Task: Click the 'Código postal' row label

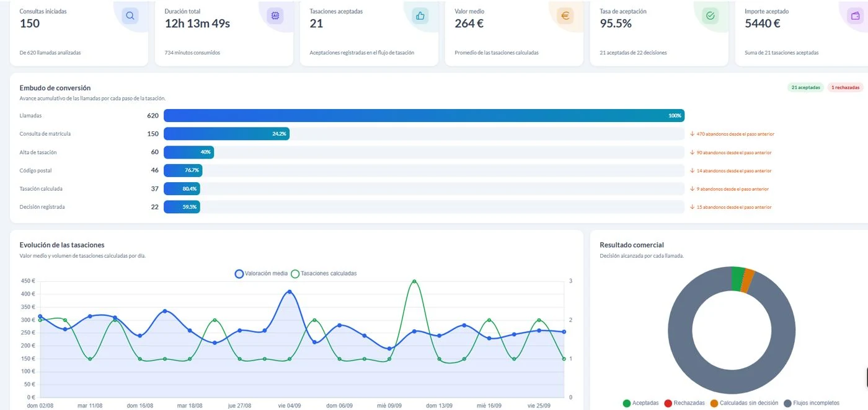Action: [35, 170]
